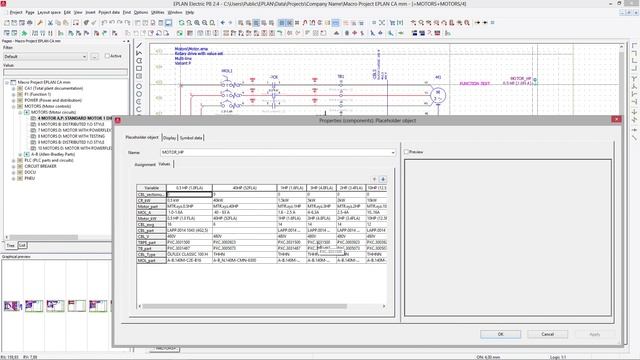The width and height of the screenshot is (640, 360).
Task: Click the Cut scissors icon in the toolbar
Action: [51, 23]
